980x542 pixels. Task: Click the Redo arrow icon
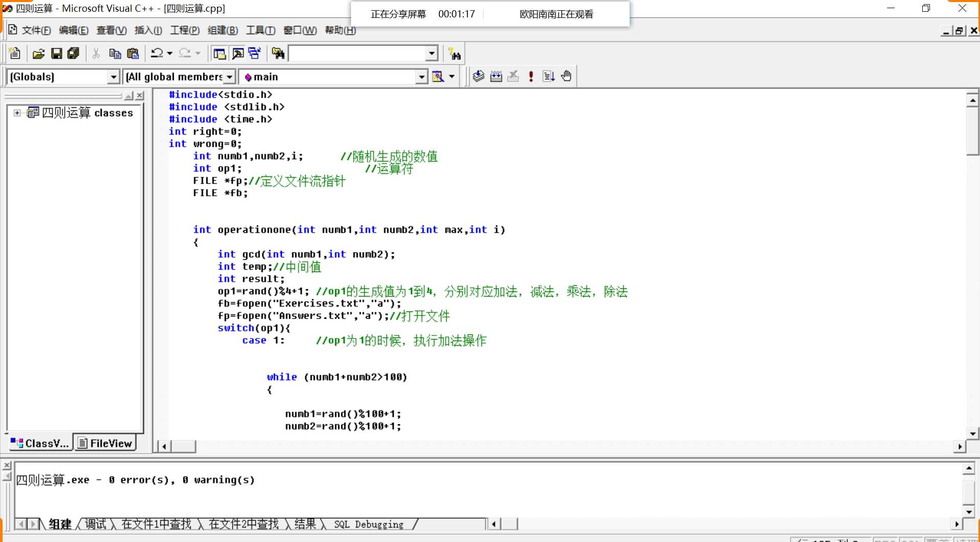[x=184, y=53]
